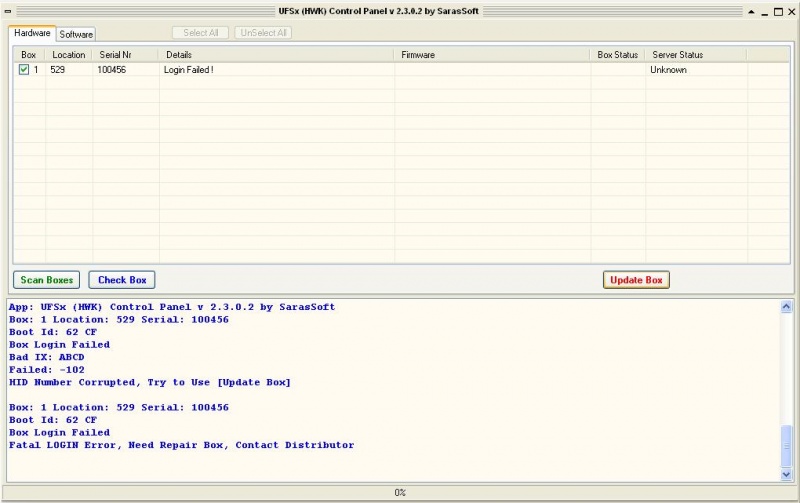The height and width of the screenshot is (503, 800).
Task: Click log line 'Failed: -102'
Action: click(46, 369)
